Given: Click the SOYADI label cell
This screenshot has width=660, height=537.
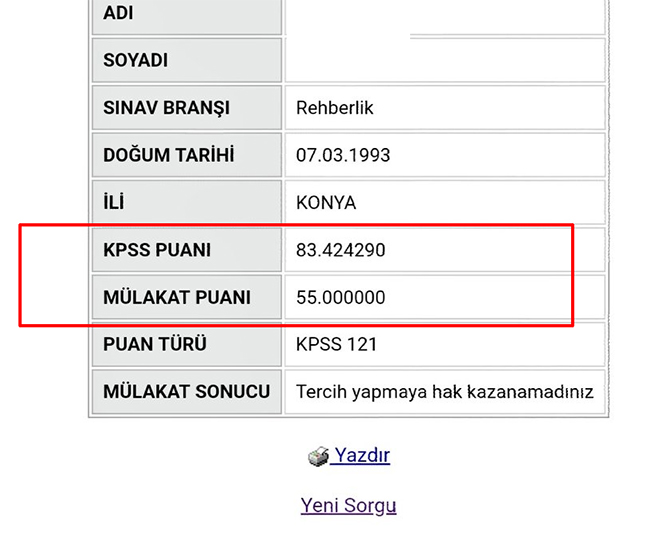Looking at the screenshot, I should pos(186,60).
